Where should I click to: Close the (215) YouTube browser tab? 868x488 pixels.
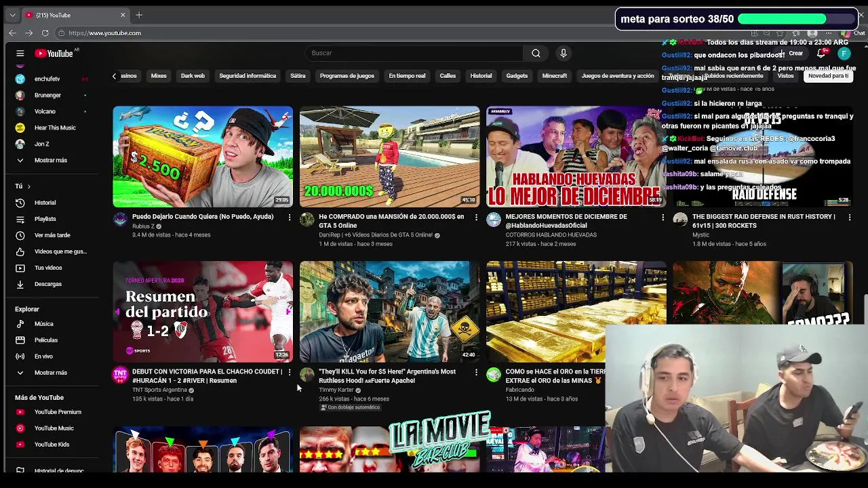123,15
